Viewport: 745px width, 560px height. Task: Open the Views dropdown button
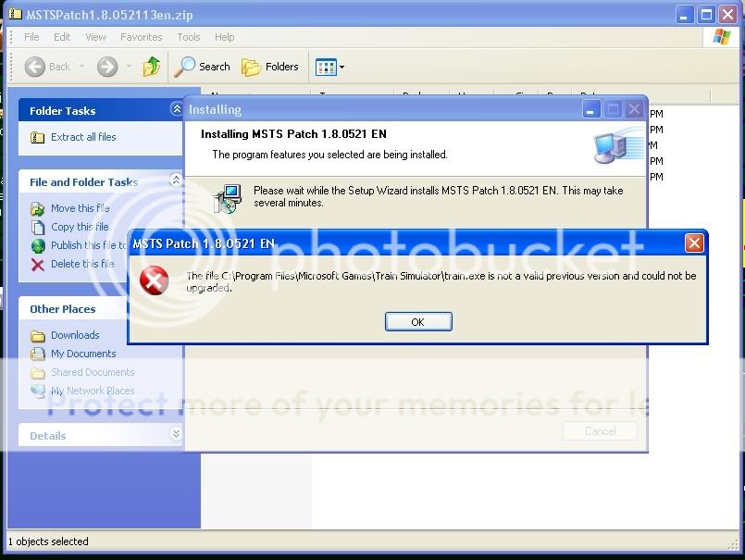click(x=329, y=67)
